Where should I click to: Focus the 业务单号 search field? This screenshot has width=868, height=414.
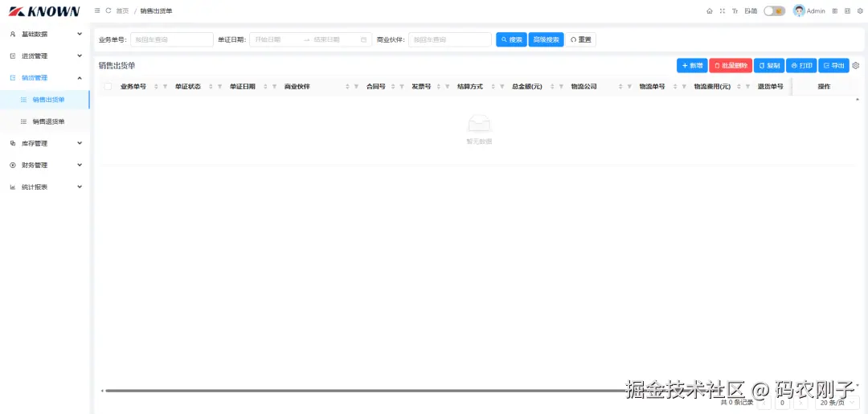tap(172, 40)
